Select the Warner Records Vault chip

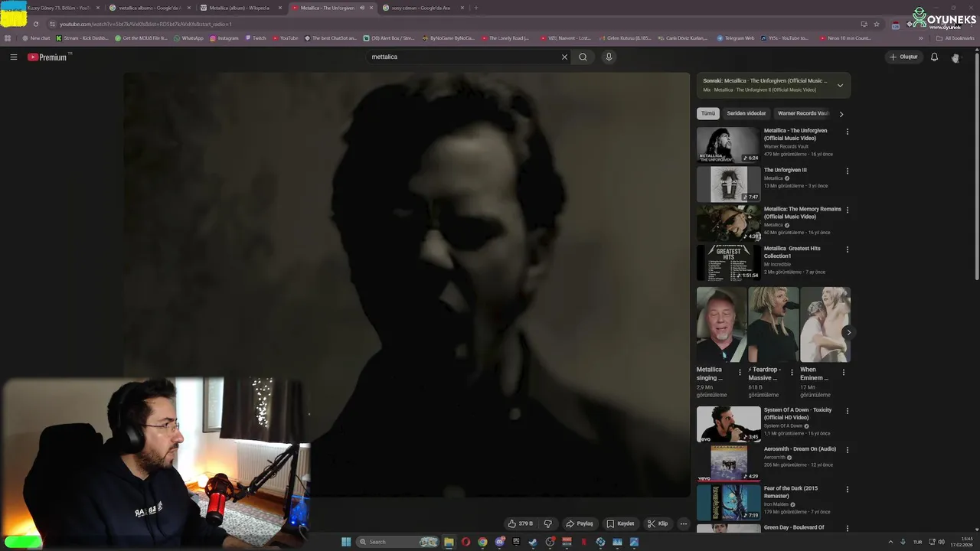point(802,113)
